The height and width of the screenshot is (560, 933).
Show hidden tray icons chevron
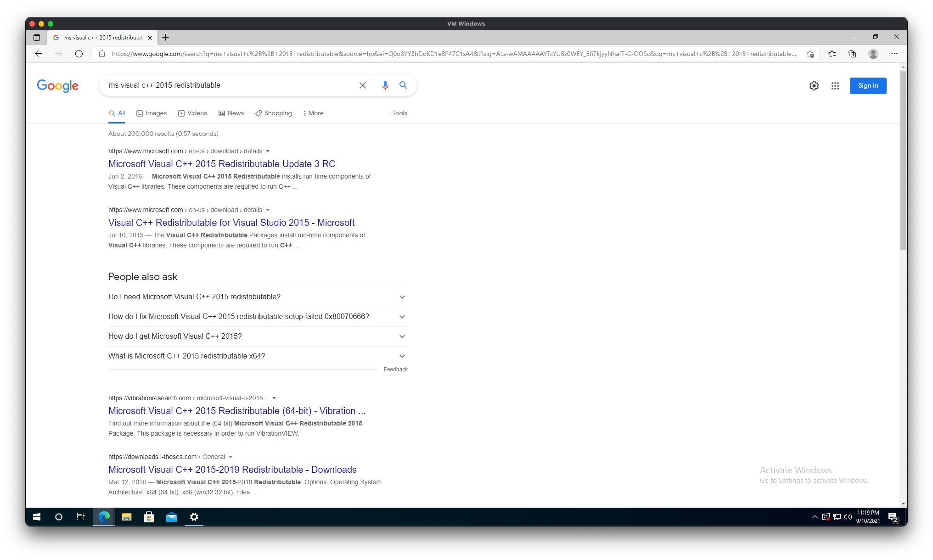coord(815,517)
